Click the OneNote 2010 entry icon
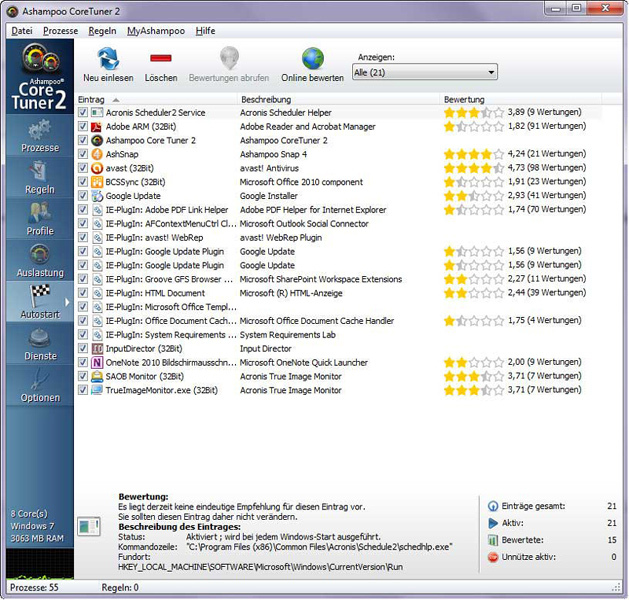 [97, 363]
